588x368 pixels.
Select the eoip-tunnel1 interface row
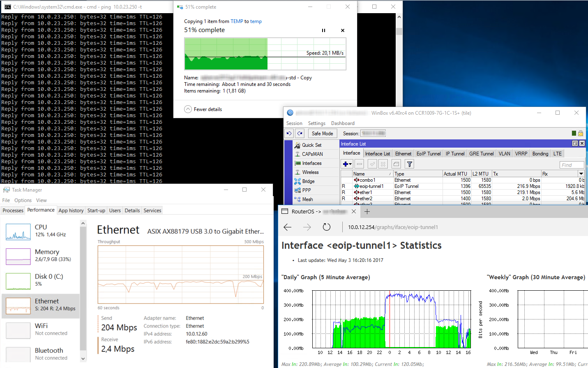click(463, 186)
